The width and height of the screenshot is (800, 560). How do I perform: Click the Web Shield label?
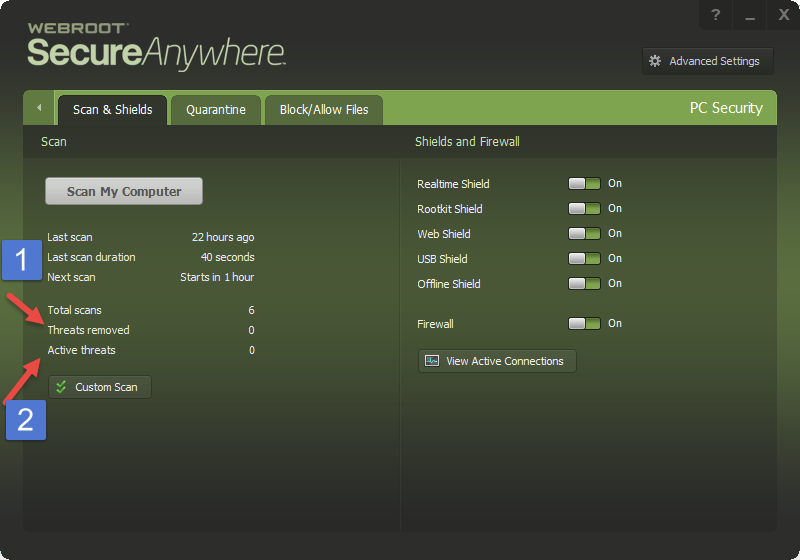click(444, 234)
